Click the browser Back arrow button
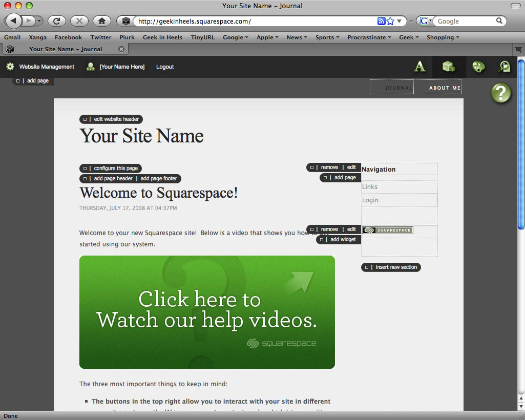This screenshot has width=525, height=420. coord(13,21)
